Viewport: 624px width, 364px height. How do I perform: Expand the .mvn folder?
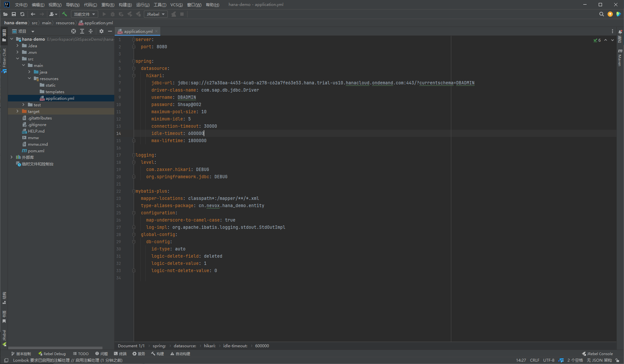[x=18, y=52]
